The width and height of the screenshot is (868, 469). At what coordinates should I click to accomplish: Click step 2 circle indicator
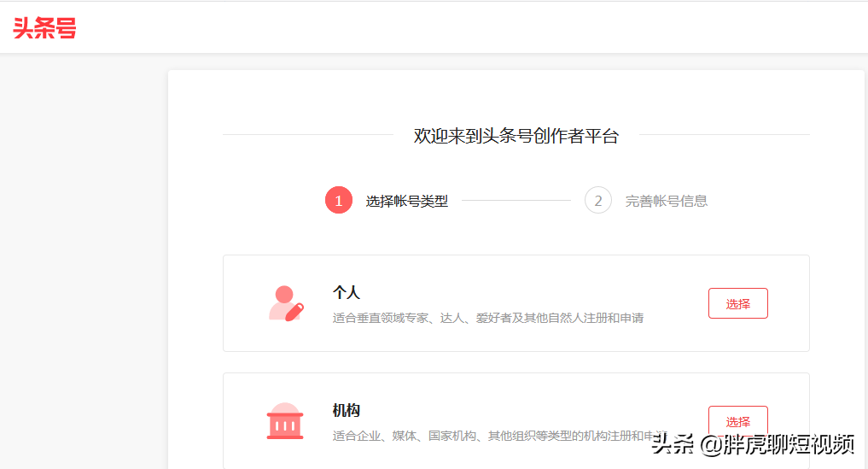(x=597, y=200)
